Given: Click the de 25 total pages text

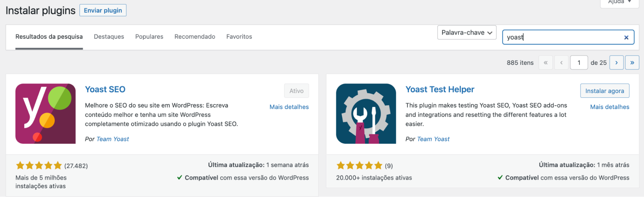Looking at the screenshot, I should (x=599, y=63).
